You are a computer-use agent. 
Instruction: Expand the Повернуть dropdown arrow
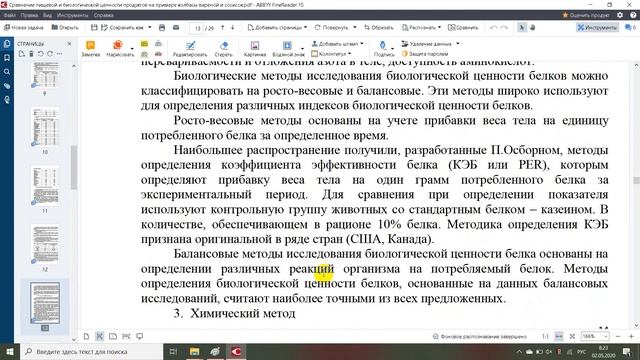[355, 27]
